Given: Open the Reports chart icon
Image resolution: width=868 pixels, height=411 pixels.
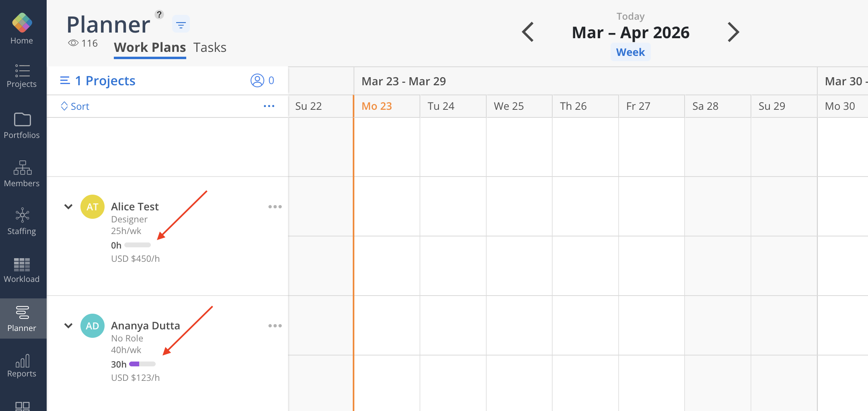Looking at the screenshot, I should [x=22, y=361].
